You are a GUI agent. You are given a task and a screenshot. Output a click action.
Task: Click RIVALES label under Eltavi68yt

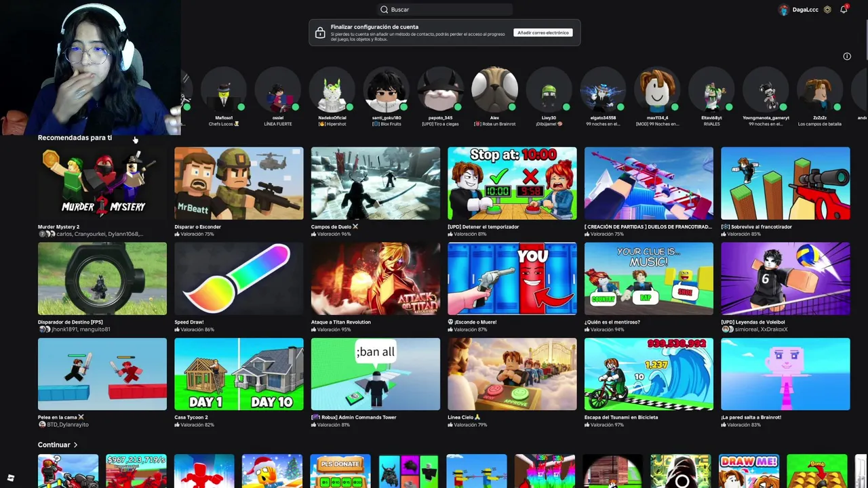point(711,125)
